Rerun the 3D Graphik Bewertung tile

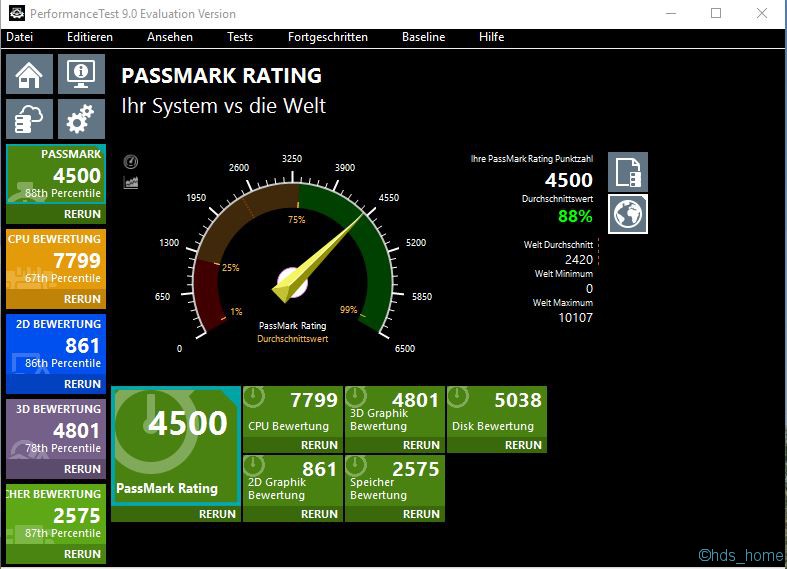(x=421, y=445)
